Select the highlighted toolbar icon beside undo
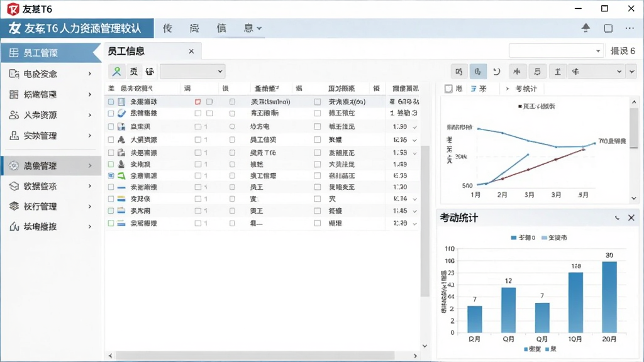The height and width of the screenshot is (362, 644). pos(478,72)
